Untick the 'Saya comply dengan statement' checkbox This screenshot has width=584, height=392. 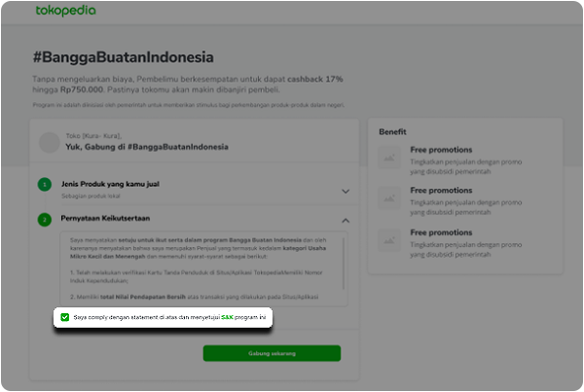coord(65,317)
